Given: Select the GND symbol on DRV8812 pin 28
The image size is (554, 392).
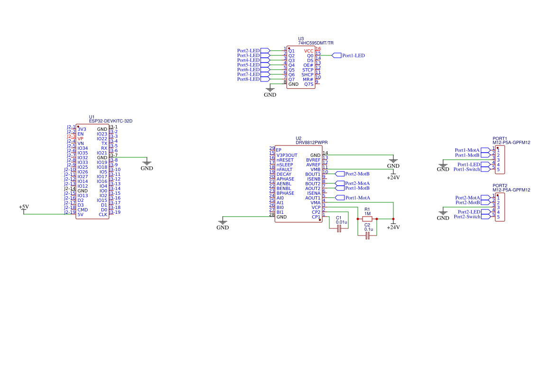Looking at the screenshot, I should tap(223, 224).
